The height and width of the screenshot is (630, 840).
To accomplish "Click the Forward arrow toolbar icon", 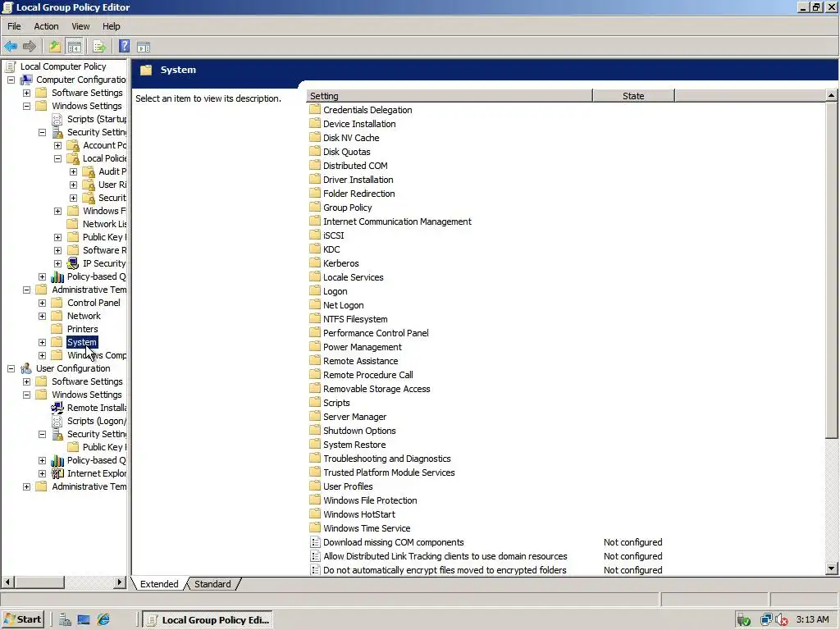I will tap(30, 47).
